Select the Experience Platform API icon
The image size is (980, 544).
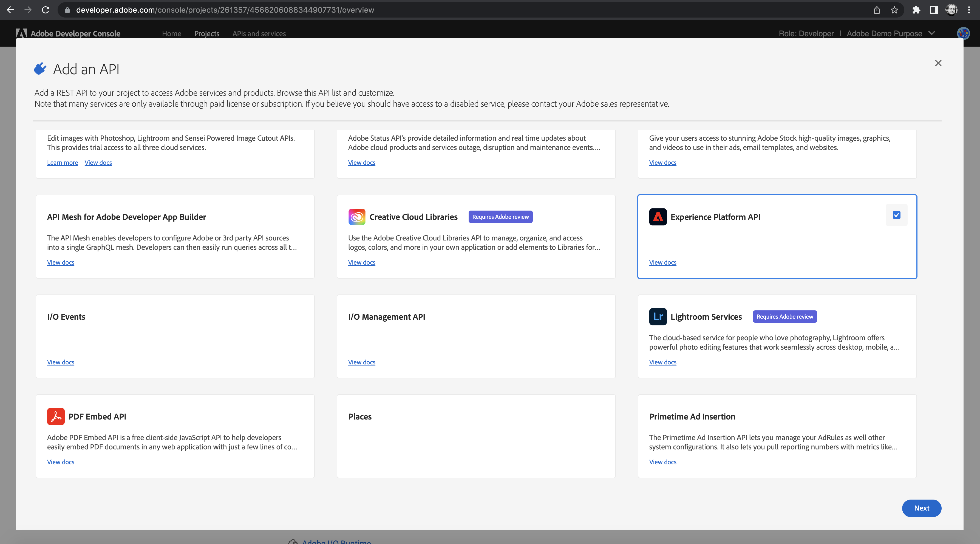[658, 216]
